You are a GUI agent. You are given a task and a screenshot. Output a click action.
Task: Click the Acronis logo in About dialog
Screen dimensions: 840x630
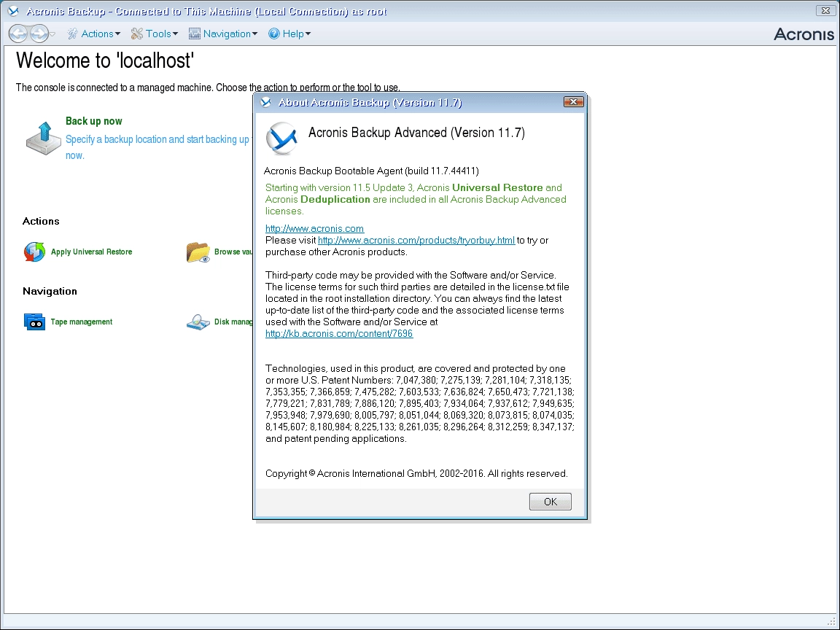[x=281, y=139]
